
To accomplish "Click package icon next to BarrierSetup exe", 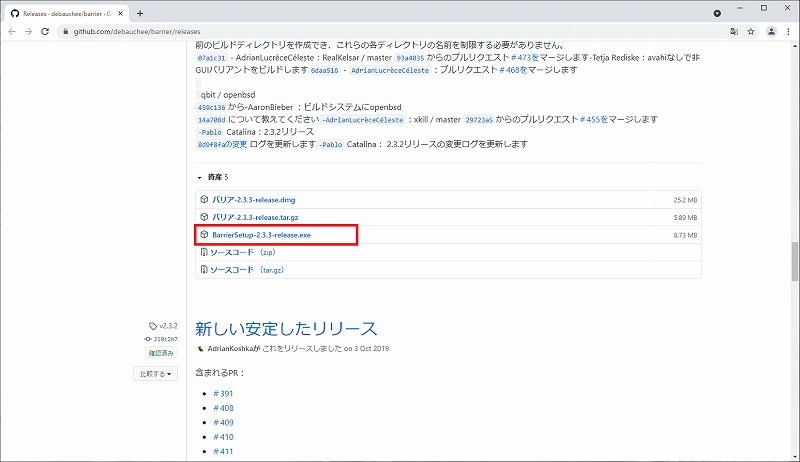I will 204,235.
